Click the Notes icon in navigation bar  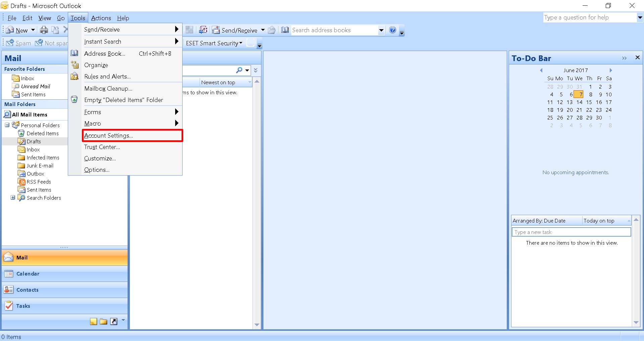pos(93,322)
